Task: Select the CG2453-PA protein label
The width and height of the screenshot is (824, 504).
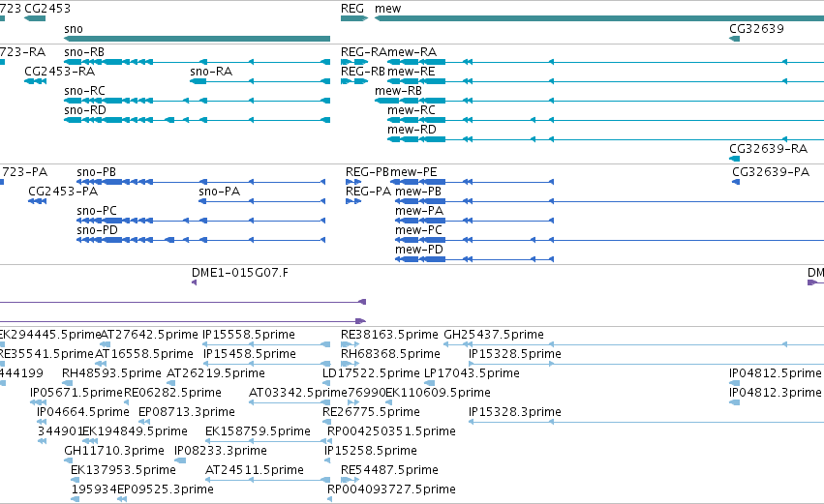Action: pos(63,192)
